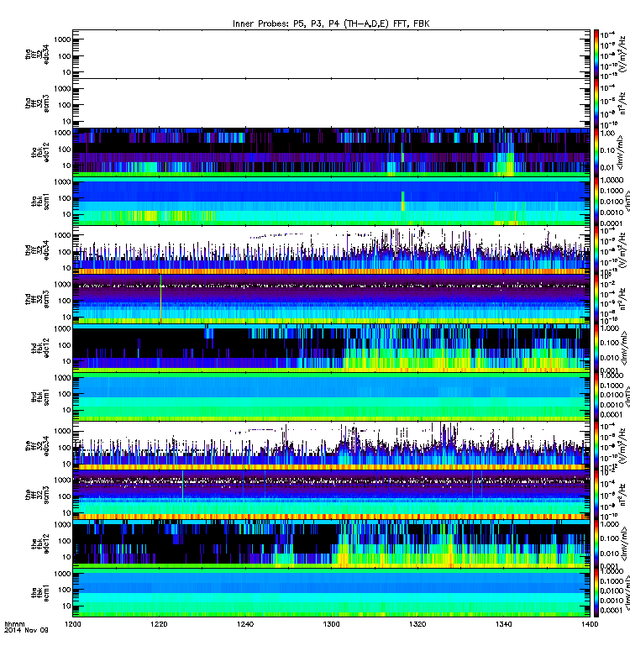Select the the fbk edc12 spectrogram panel
Image resolution: width=630 pixels, height=672 pixels.
[x=331, y=543]
